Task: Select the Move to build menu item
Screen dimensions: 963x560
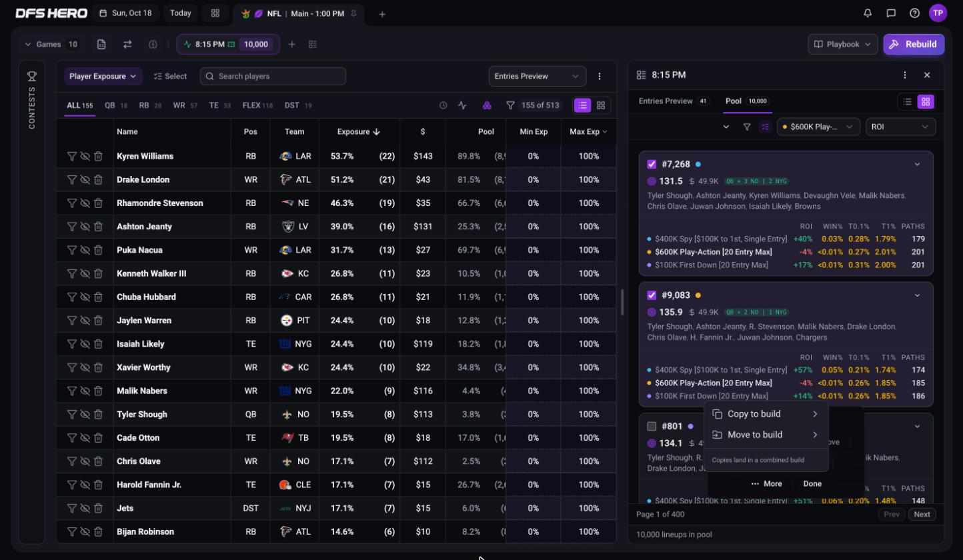Action: [766, 435]
